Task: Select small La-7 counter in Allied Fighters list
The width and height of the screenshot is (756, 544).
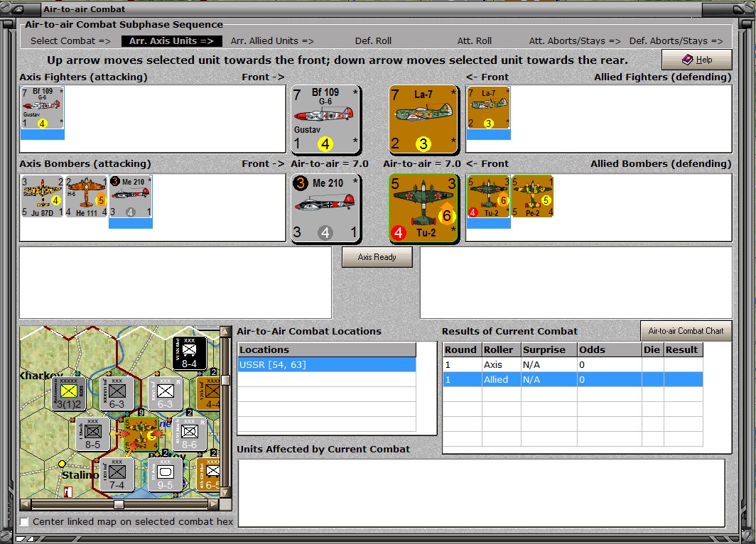Action: [x=488, y=108]
